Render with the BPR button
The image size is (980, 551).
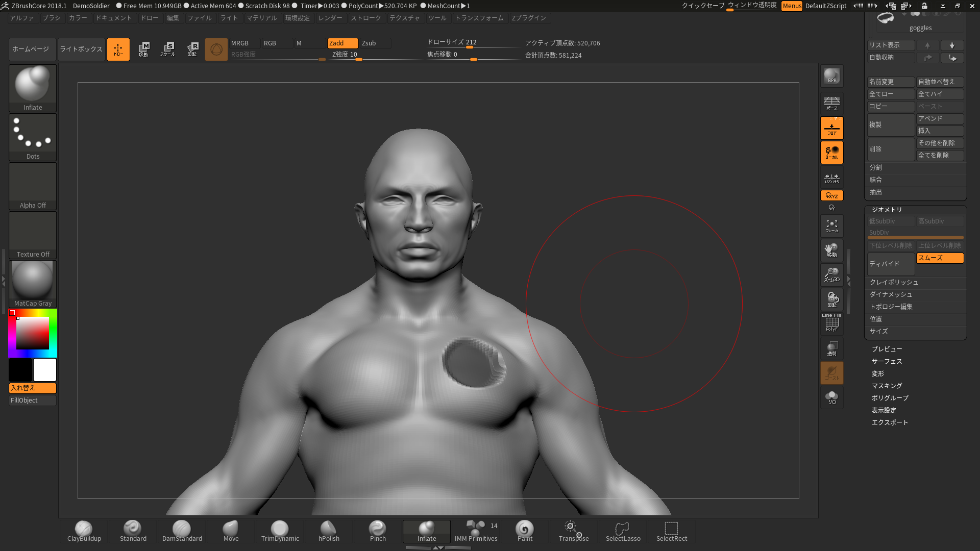click(x=832, y=77)
